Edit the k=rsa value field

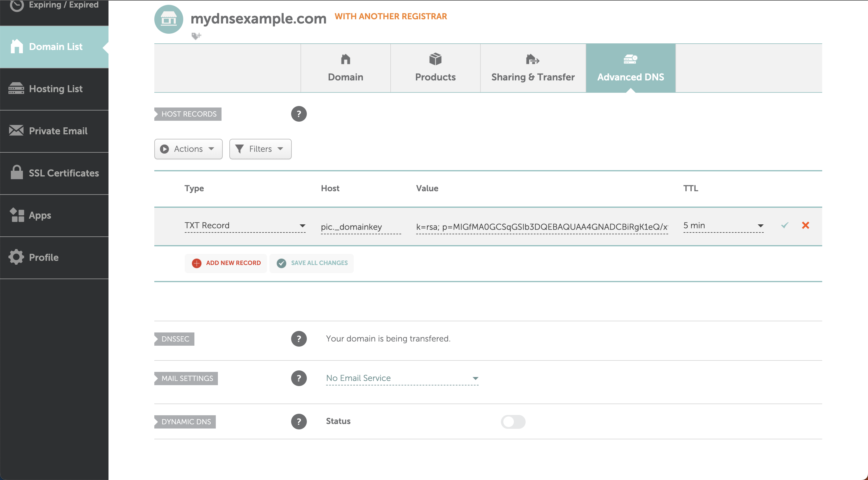[x=542, y=227]
